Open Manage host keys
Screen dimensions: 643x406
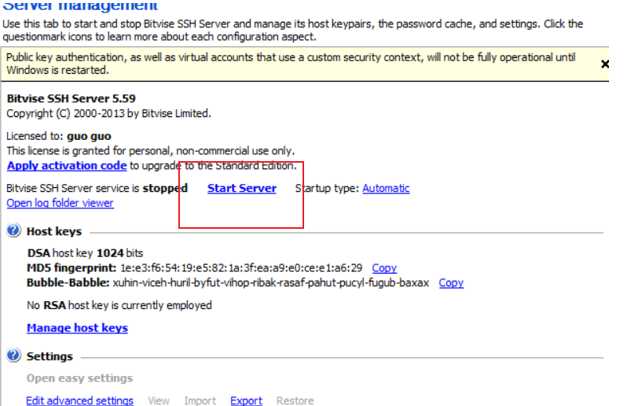pyautogui.click(x=78, y=328)
